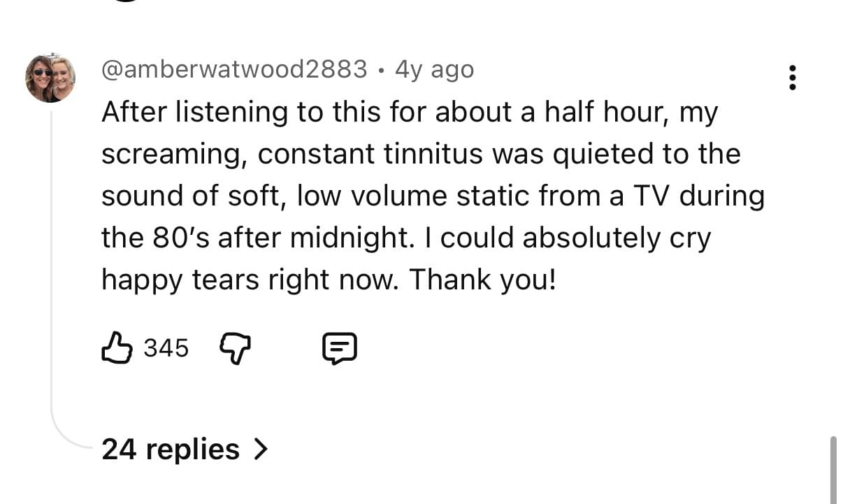Click the vertical thread line under the avatar
Viewport: 843px width, 504px height.
click(51, 266)
